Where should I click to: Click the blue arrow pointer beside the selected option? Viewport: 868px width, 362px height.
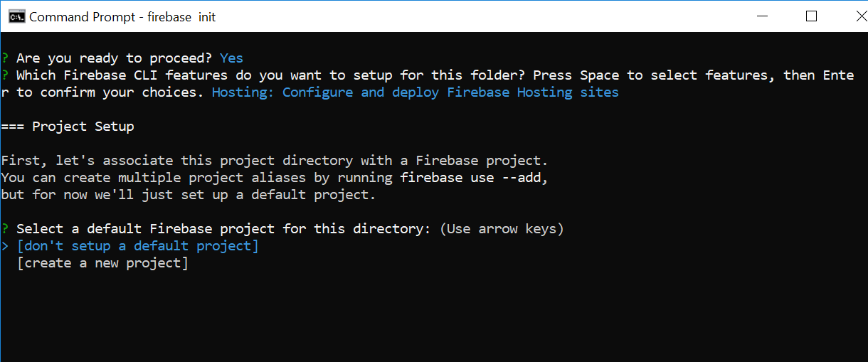click(x=5, y=246)
